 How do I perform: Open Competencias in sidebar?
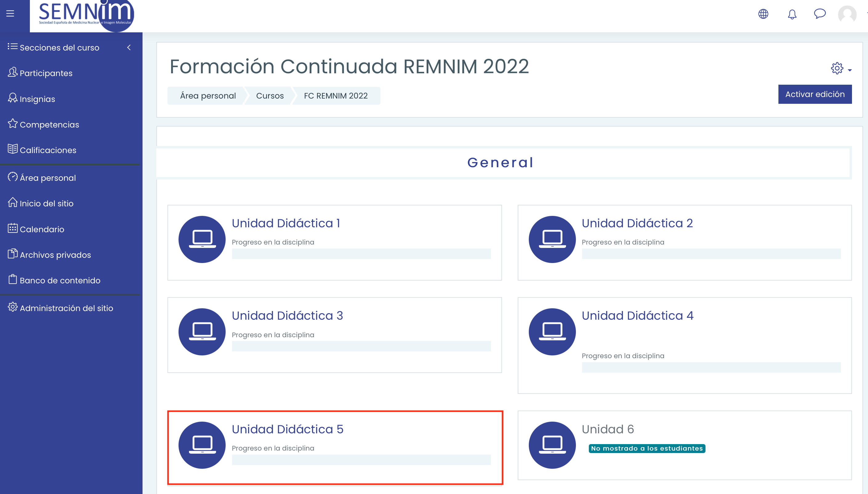coord(49,124)
